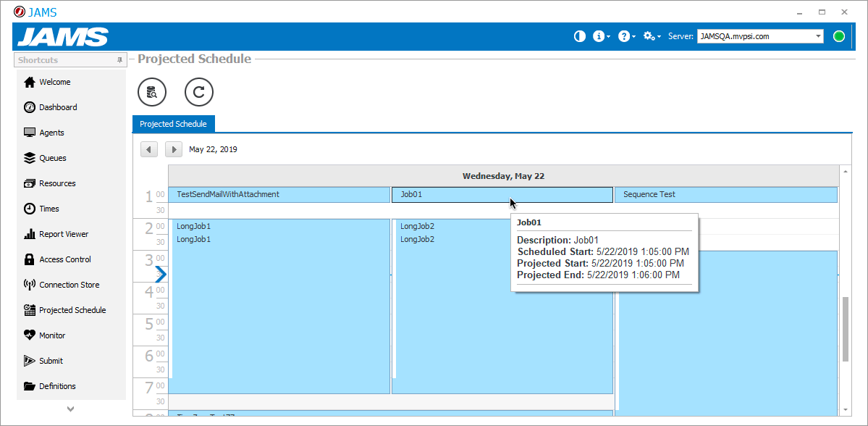Pin the Shortcuts panel
This screenshot has height=426, width=868.
coord(119,59)
